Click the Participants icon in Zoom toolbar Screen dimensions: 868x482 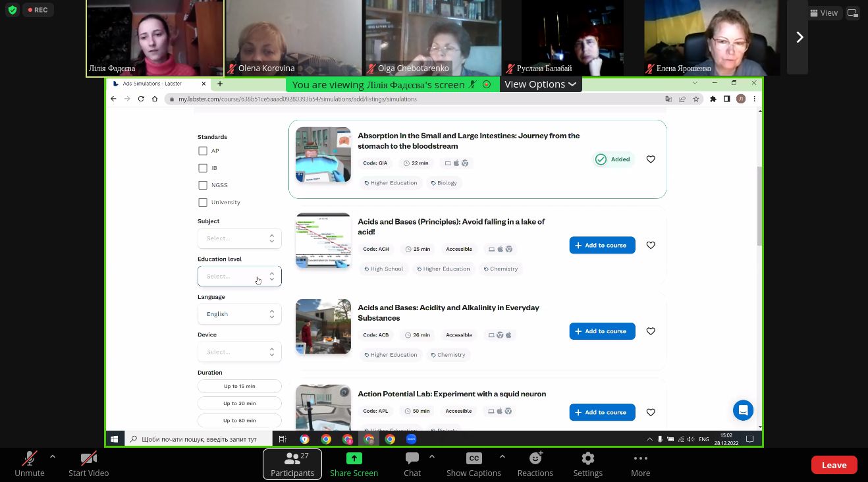coord(292,459)
